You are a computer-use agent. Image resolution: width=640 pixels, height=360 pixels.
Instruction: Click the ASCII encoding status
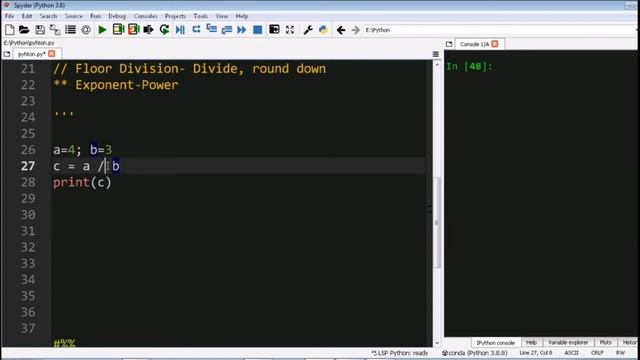tap(571, 353)
